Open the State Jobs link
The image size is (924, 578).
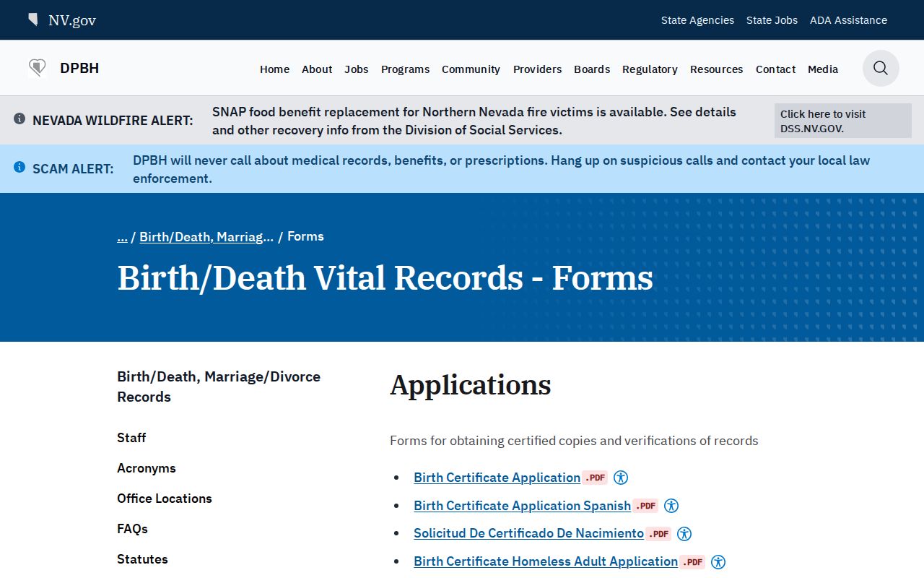pyautogui.click(x=772, y=20)
